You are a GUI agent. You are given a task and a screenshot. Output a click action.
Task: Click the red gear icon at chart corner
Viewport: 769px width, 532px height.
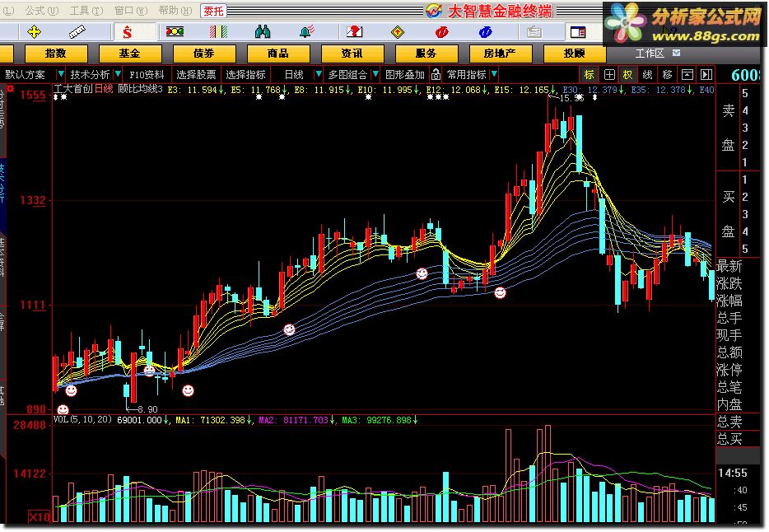11,89
